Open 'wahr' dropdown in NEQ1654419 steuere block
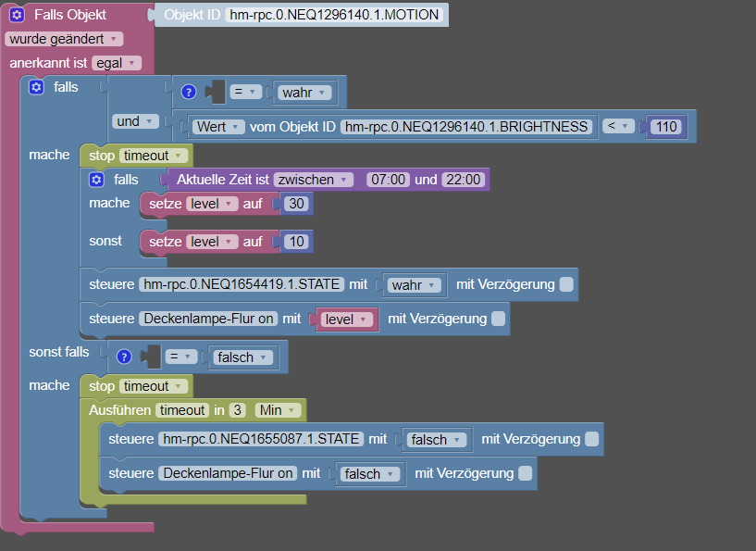 coord(415,285)
